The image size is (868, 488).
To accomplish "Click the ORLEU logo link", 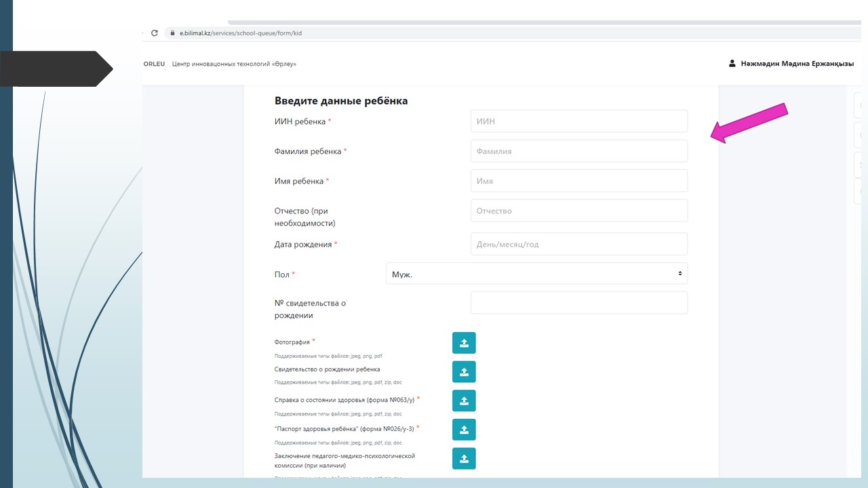I will pyautogui.click(x=154, y=64).
